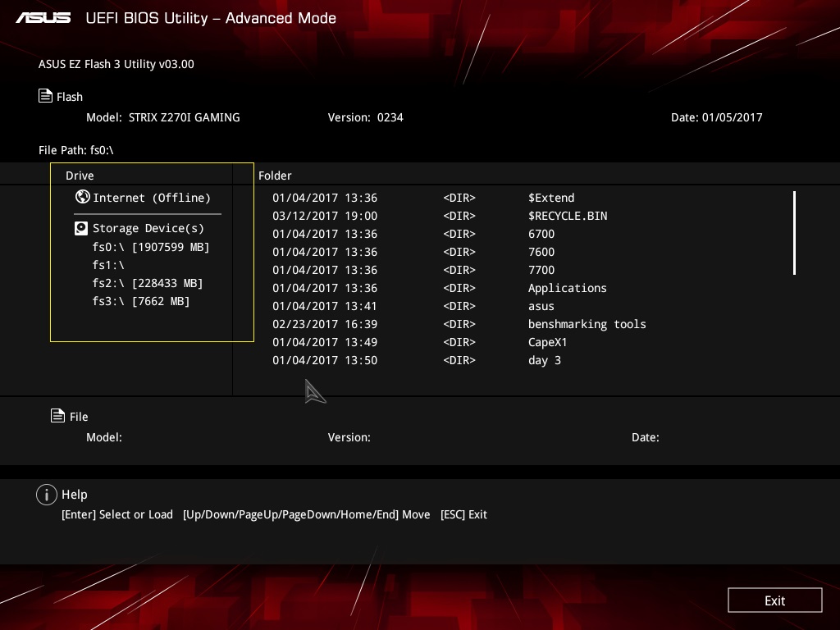Click the ASUS logo
This screenshot has height=630, width=840.
pyautogui.click(x=43, y=18)
